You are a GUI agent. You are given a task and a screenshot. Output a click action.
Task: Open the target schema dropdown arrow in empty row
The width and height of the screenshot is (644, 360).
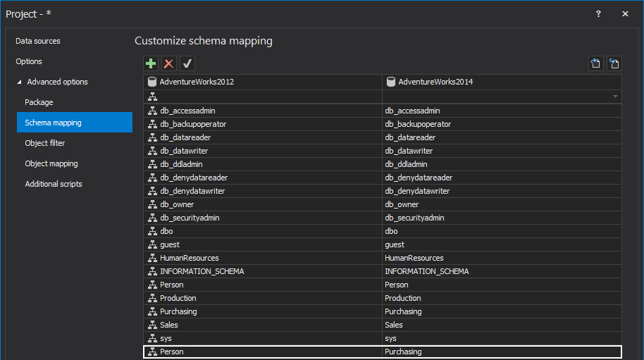coord(615,97)
